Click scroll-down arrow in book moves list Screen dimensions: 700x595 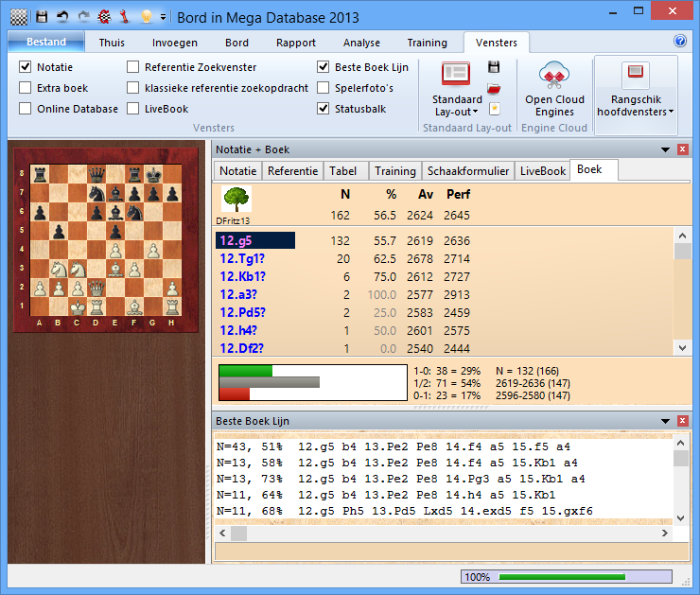682,348
